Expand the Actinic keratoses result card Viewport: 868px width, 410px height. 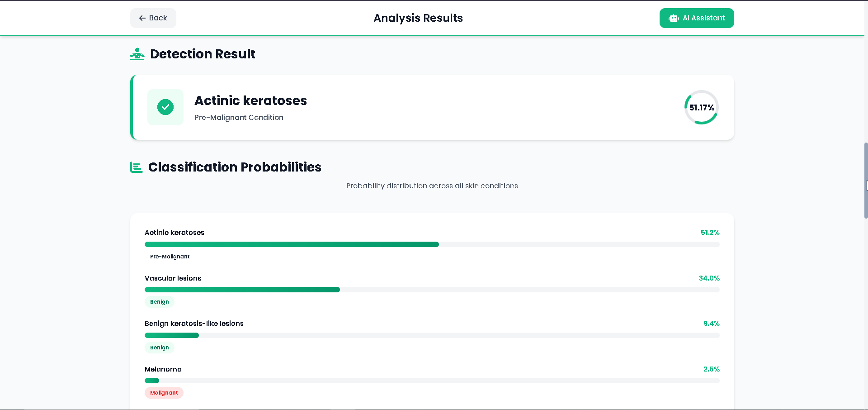432,107
